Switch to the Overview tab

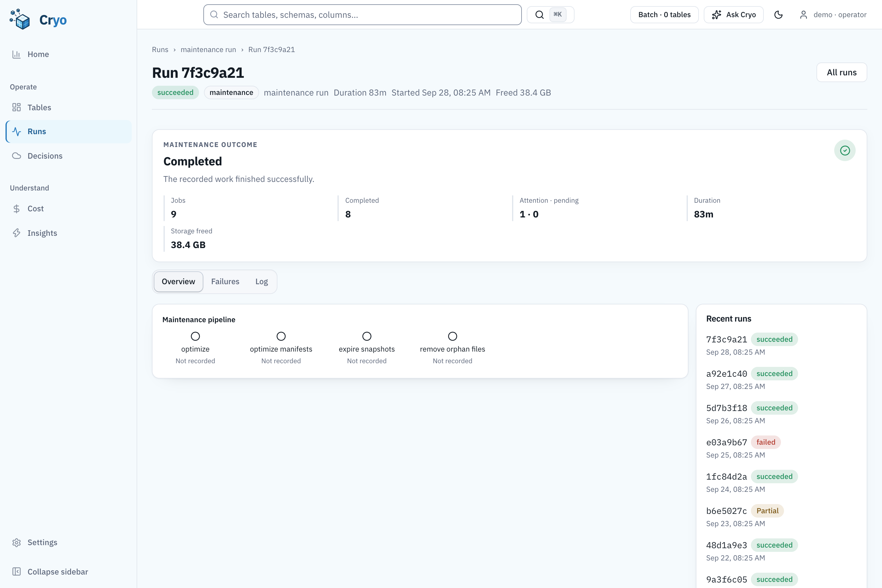point(179,282)
